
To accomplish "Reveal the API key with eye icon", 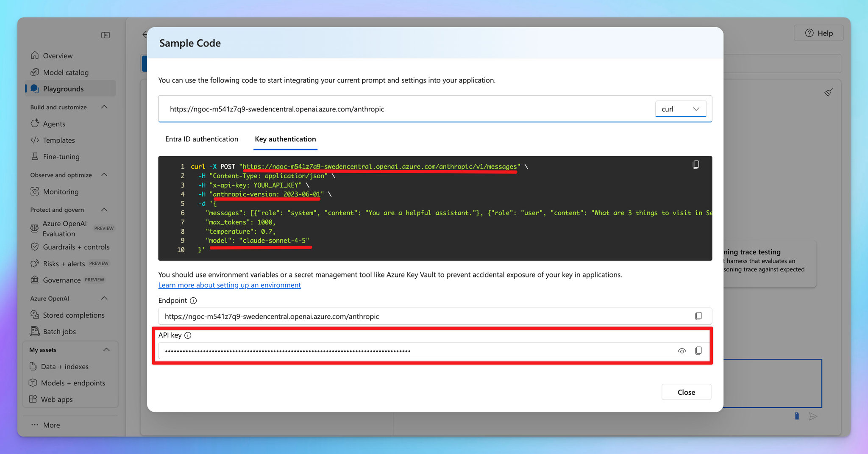I will pos(682,351).
